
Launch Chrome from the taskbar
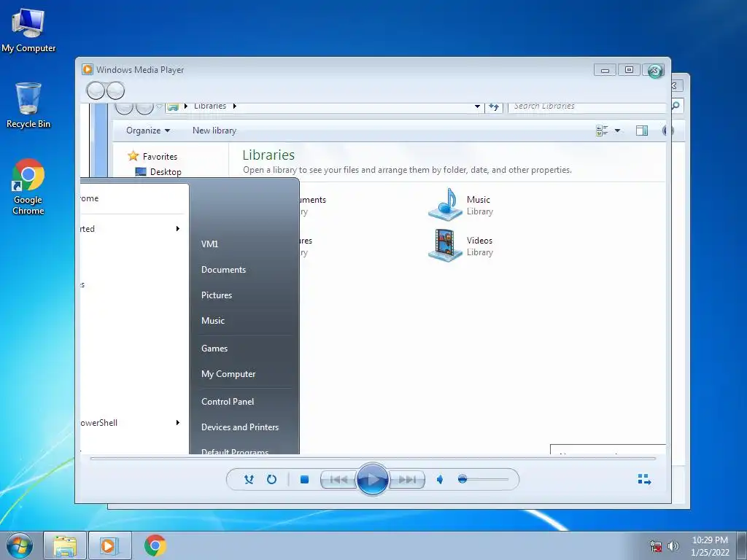pos(155,545)
